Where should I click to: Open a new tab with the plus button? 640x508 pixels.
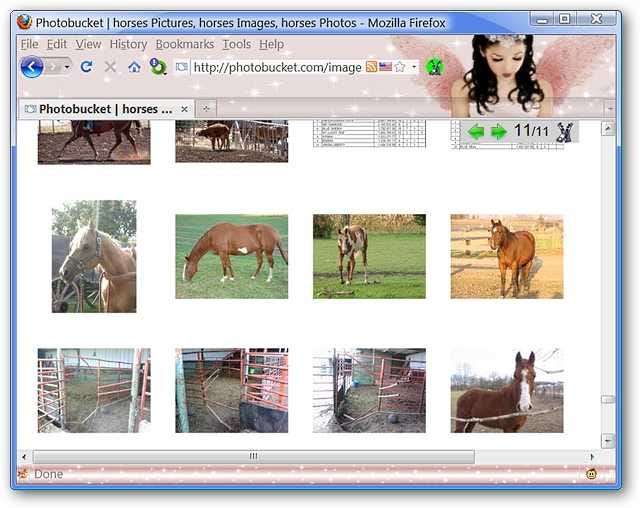point(207,108)
